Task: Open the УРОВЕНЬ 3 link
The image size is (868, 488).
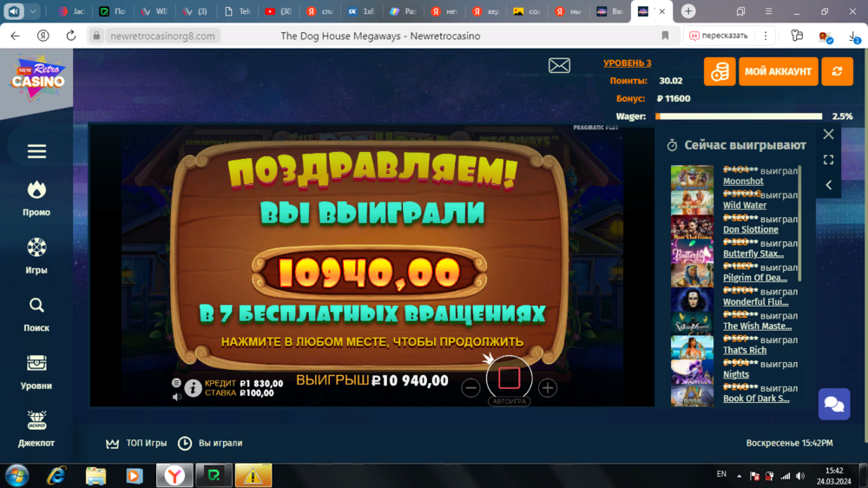Action: click(628, 63)
